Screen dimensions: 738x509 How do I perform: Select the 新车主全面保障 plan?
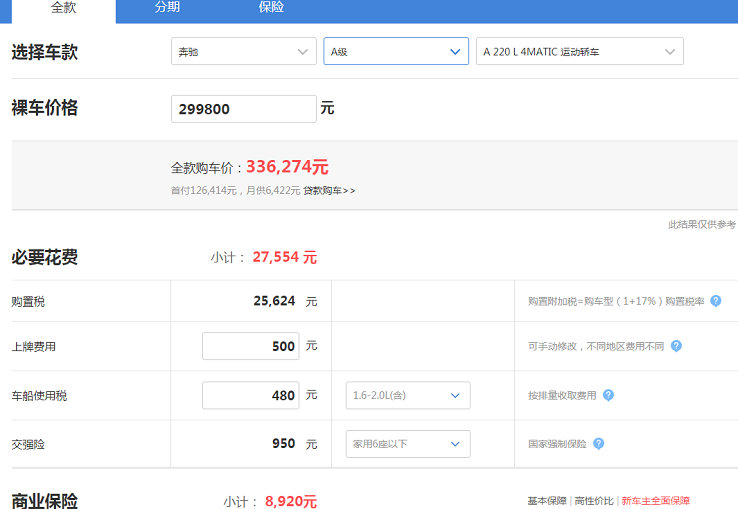coord(656,501)
